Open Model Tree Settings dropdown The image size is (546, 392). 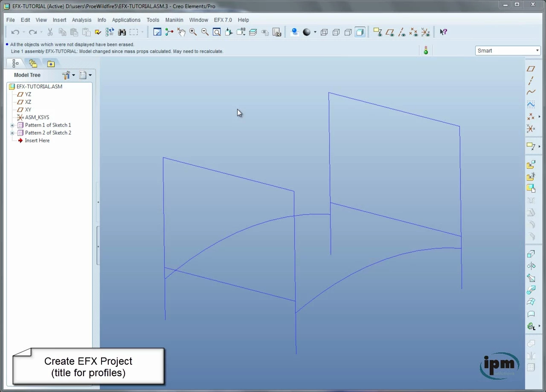[68, 75]
